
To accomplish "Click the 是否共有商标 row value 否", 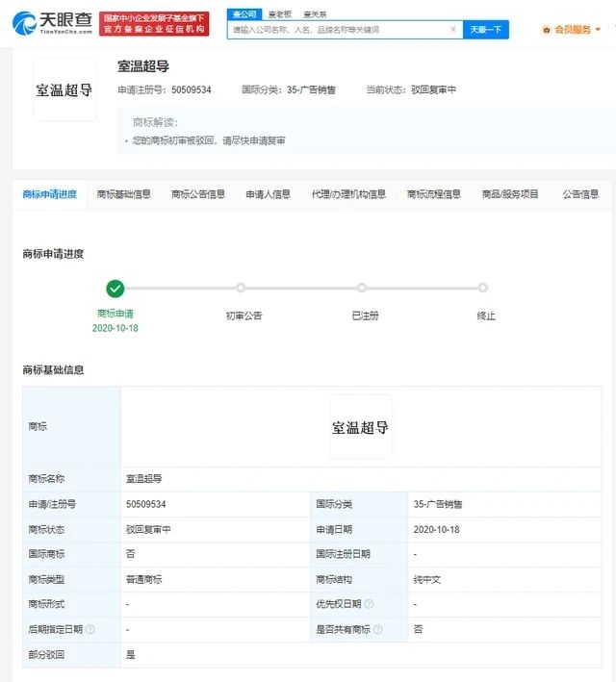I will tap(418, 629).
